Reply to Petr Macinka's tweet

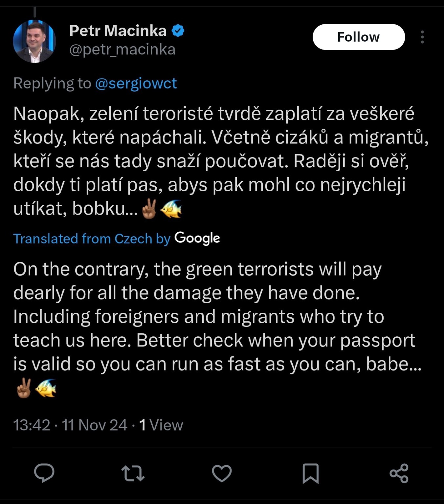[x=44, y=473]
